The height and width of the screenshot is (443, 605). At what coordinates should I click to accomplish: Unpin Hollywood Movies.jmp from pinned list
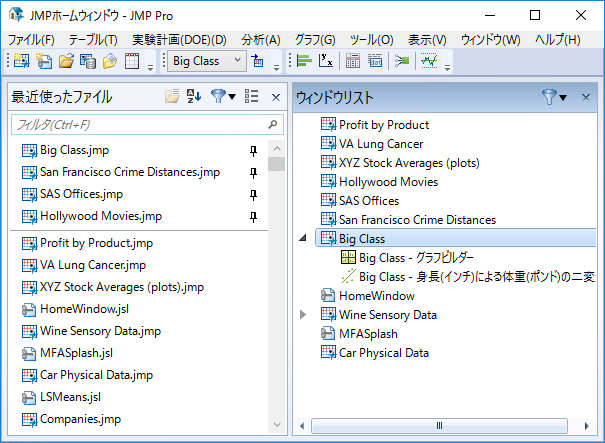[x=253, y=216]
